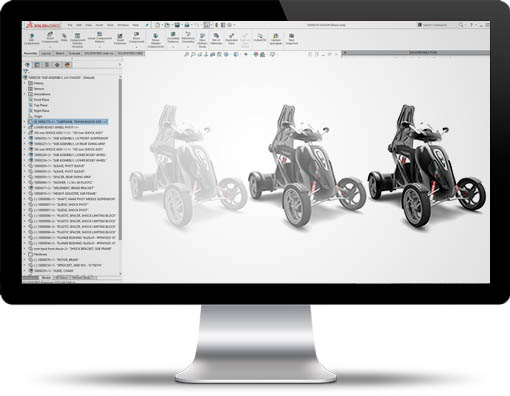Select the Mate tool icon

(x=64, y=37)
